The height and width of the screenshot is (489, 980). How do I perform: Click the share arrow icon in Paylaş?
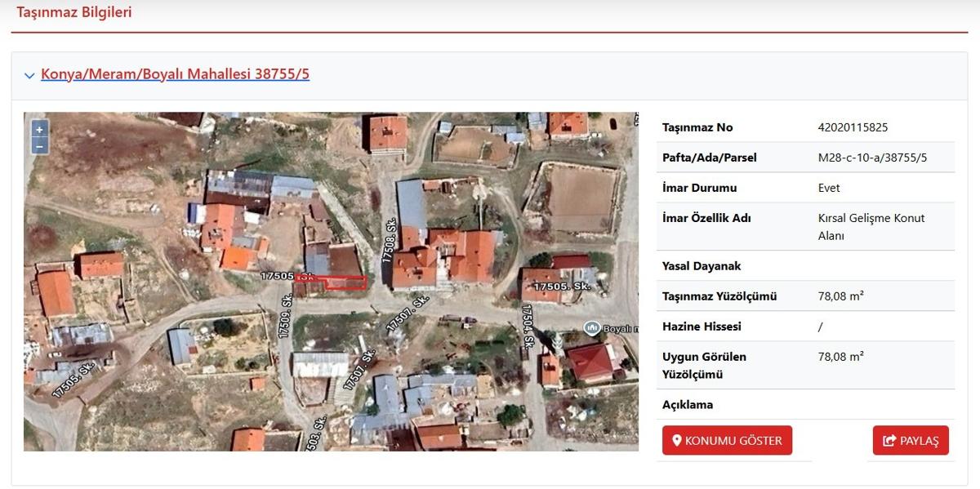[889, 441]
